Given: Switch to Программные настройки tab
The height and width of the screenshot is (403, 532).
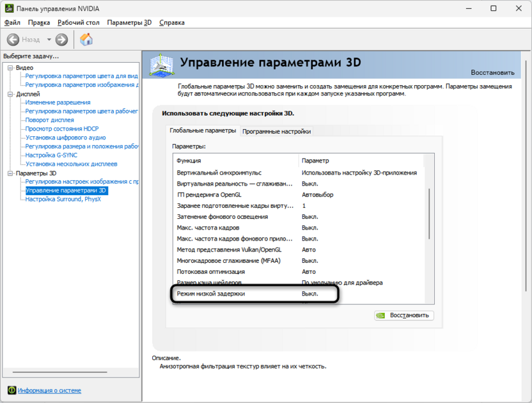Looking at the screenshot, I should pos(276,131).
